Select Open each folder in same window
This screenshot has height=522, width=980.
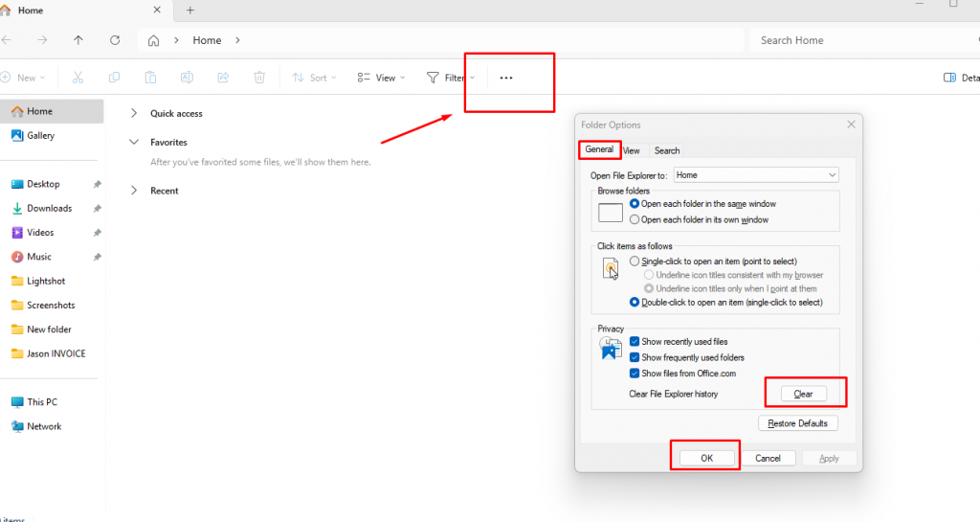(635, 204)
